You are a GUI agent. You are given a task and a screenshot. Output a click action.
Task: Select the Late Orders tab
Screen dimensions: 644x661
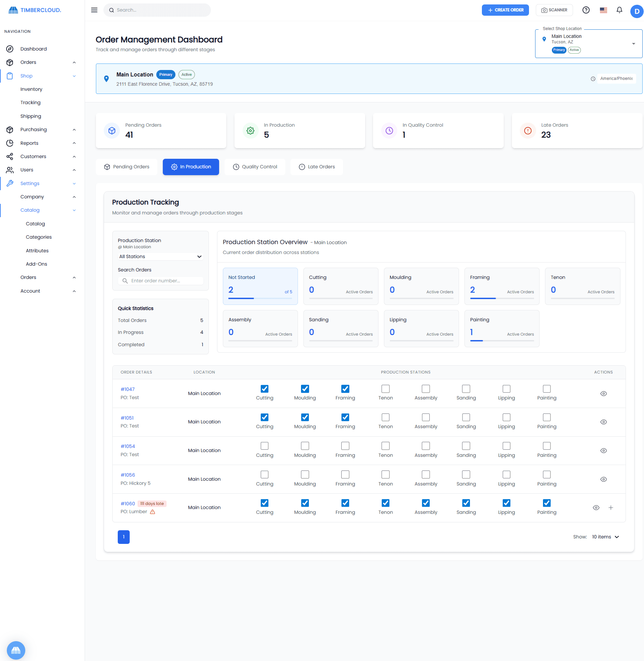(x=316, y=167)
